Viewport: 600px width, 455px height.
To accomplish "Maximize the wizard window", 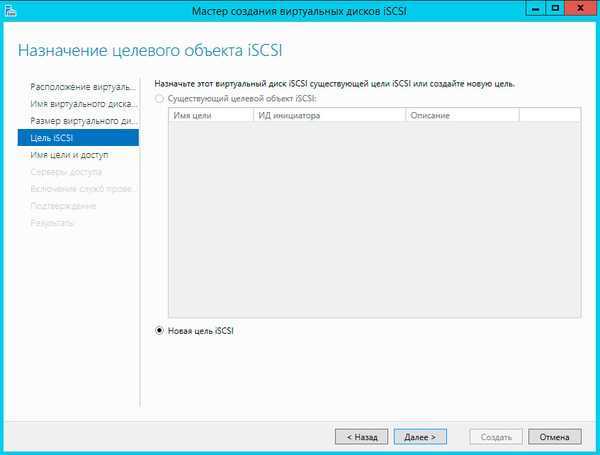I will pyautogui.click(x=555, y=8).
